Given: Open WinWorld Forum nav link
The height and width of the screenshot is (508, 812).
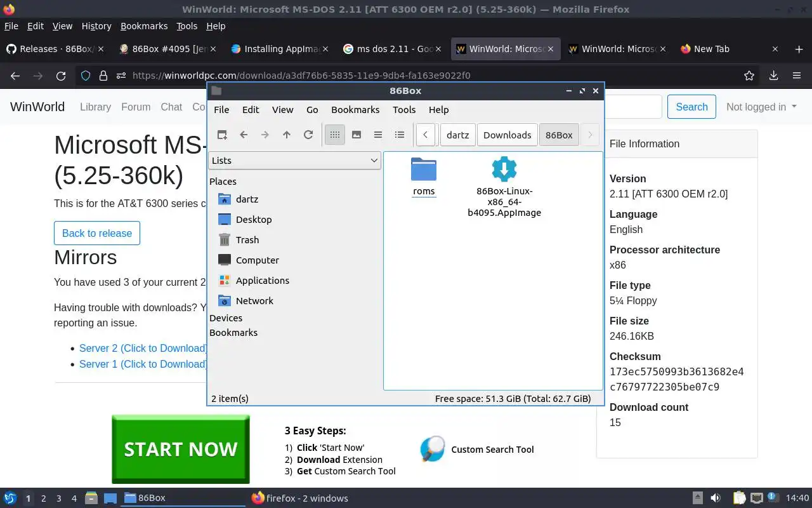Looking at the screenshot, I should [136, 107].
